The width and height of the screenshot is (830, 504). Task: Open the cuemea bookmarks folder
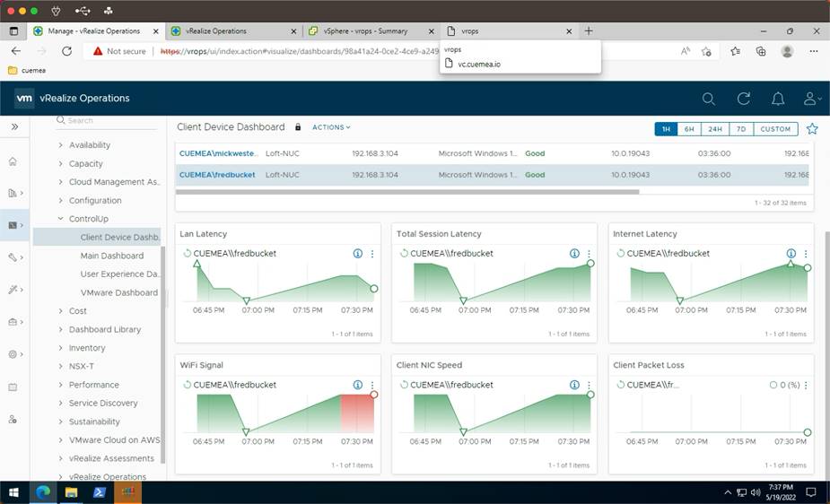[x=27, y=70]
